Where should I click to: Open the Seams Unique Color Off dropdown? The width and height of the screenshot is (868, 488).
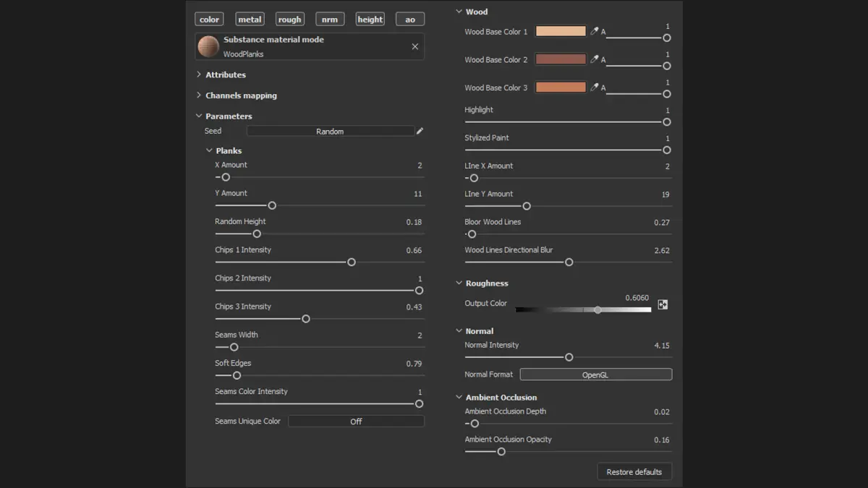pyautogui.click(x=356, y=421)
